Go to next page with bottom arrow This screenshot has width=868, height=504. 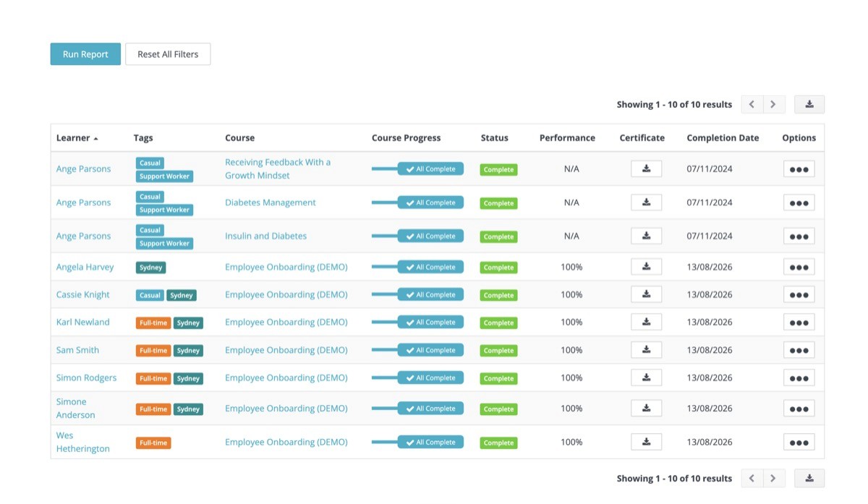click(x=773, y=478)
